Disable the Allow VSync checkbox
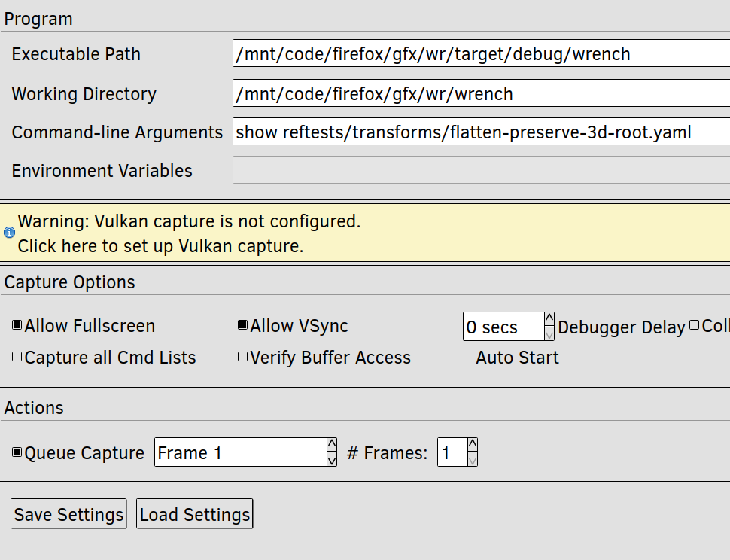 click(242, 325)
